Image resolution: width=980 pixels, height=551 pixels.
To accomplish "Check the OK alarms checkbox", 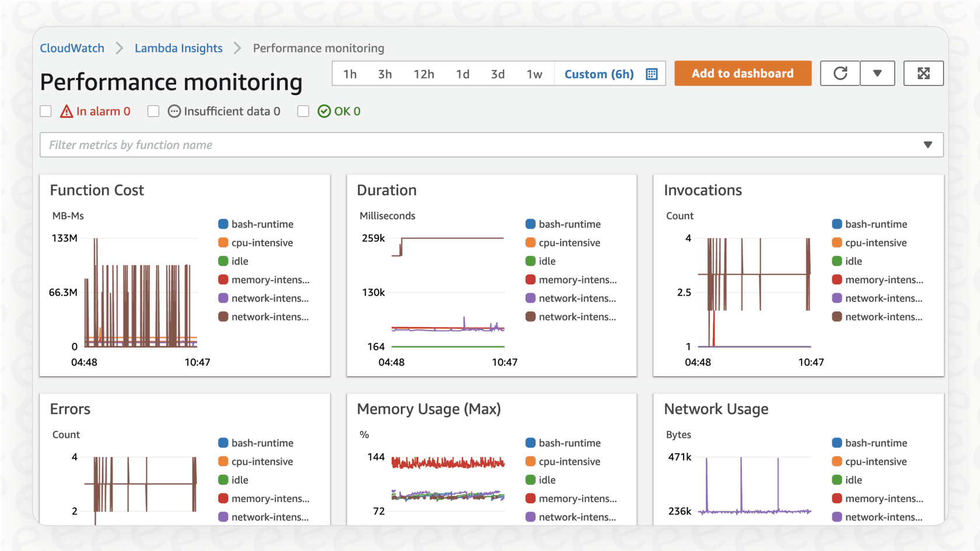I will pos(303,111).
